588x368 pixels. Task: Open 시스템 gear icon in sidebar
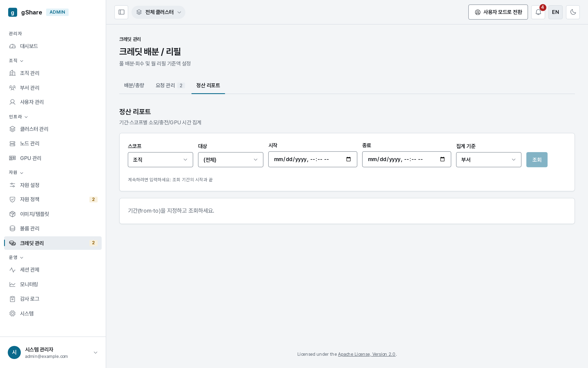click(x=13, y=313)
